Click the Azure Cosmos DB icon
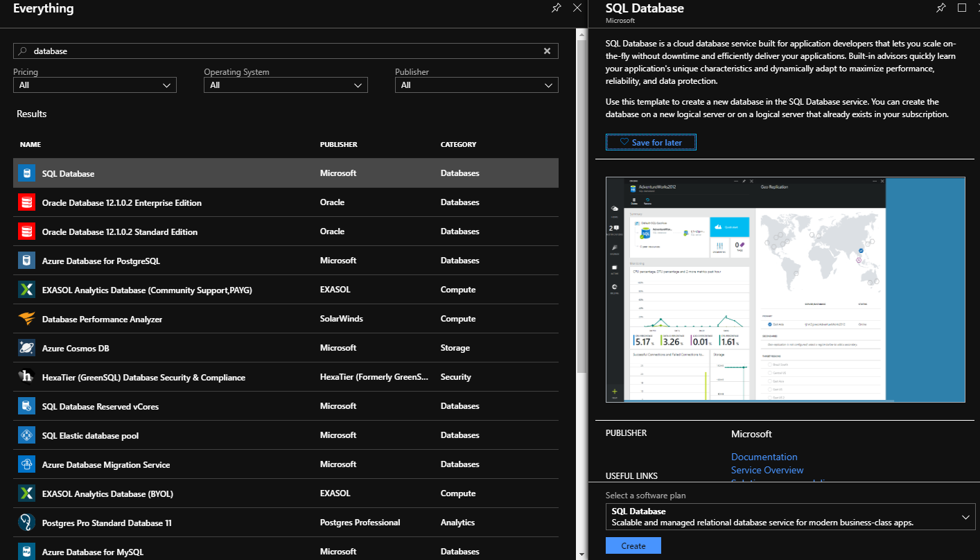The image size is (980, 560). coord(26,348)
